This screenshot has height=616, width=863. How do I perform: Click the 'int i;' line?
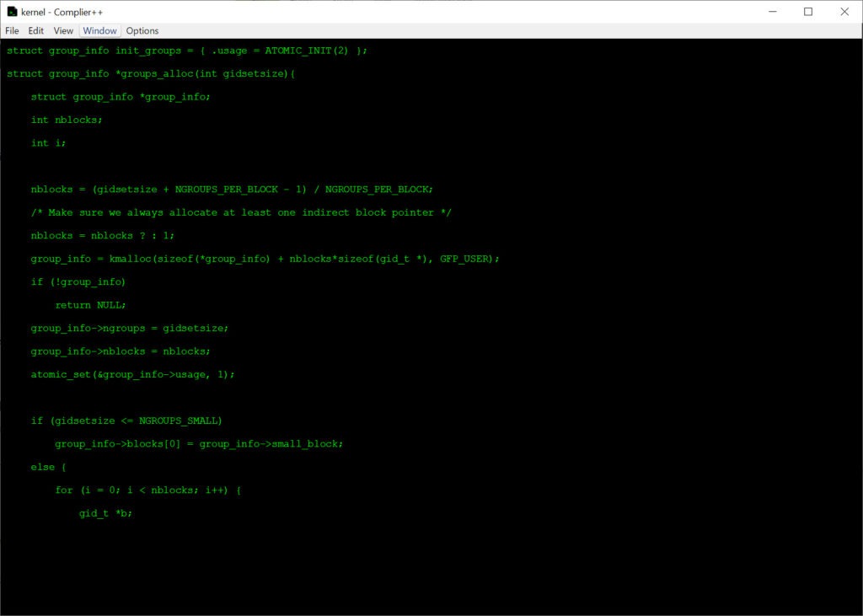(48, 143)
